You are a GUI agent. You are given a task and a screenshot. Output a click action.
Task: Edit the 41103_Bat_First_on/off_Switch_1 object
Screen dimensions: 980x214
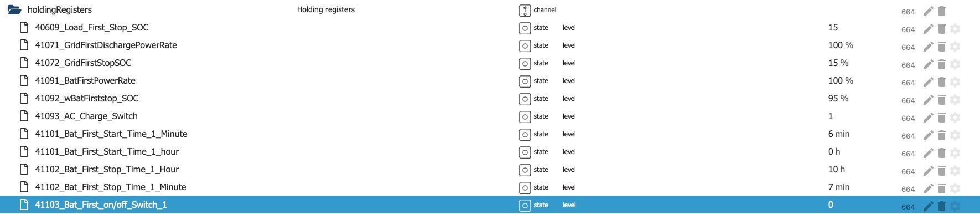928,206
